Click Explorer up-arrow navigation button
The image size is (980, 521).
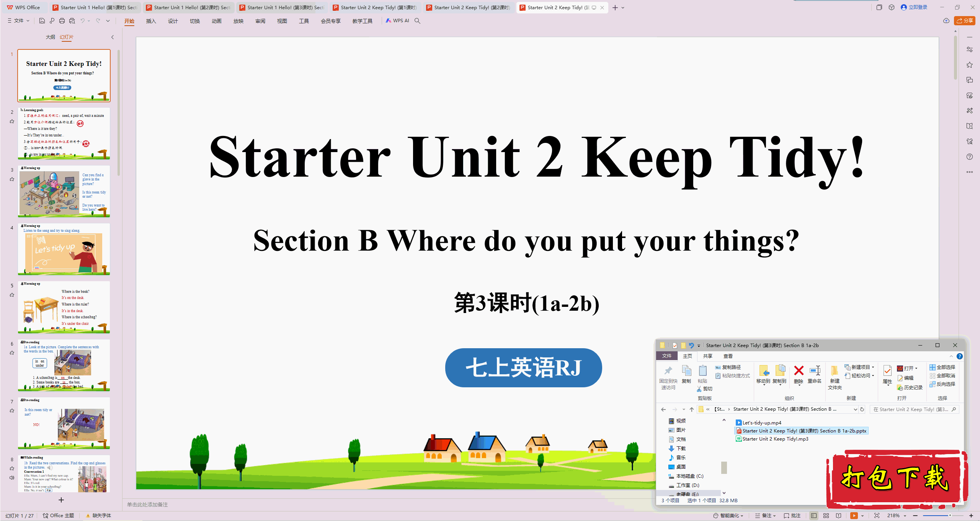pos(692,409)
